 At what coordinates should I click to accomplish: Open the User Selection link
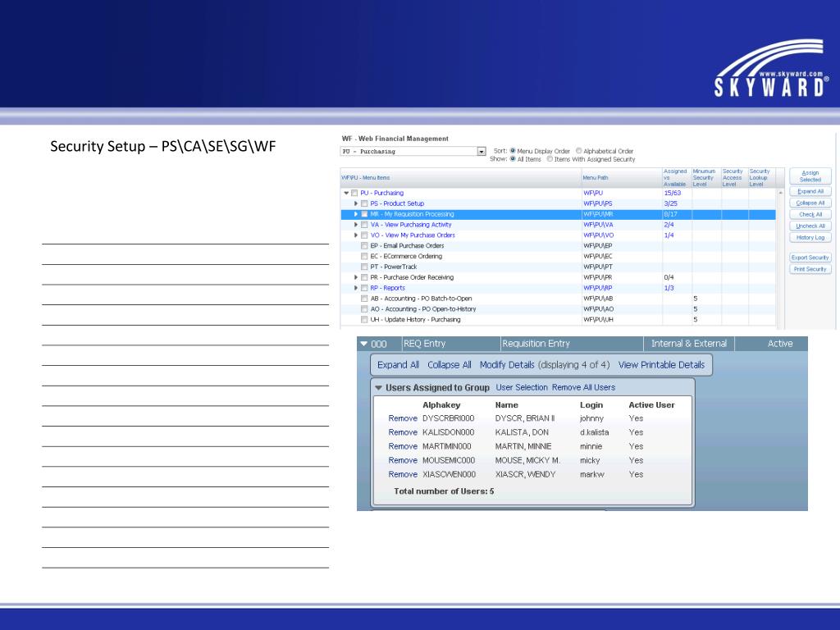point(522,387)
